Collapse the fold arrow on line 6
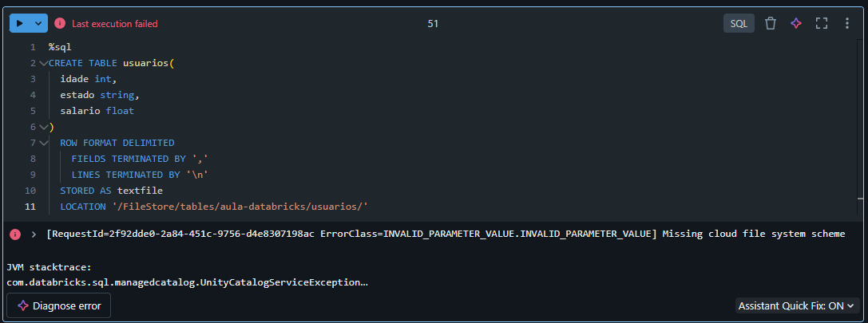 coord(43,127)
